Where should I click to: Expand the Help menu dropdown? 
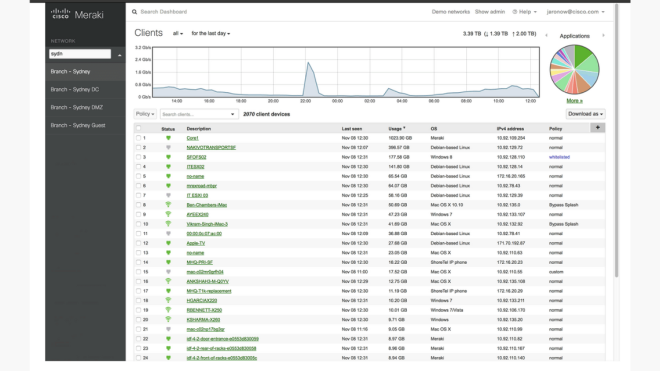tap(524, 12)
